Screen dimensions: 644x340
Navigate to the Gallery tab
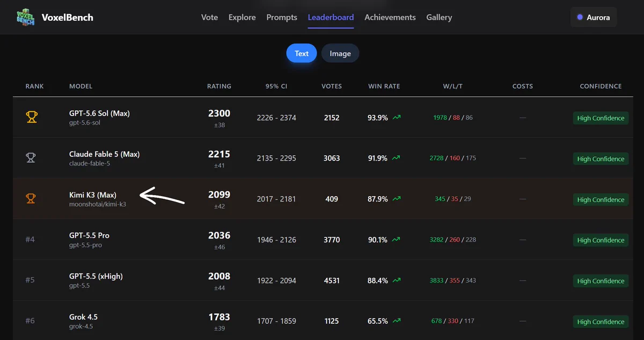coord(439,17)
